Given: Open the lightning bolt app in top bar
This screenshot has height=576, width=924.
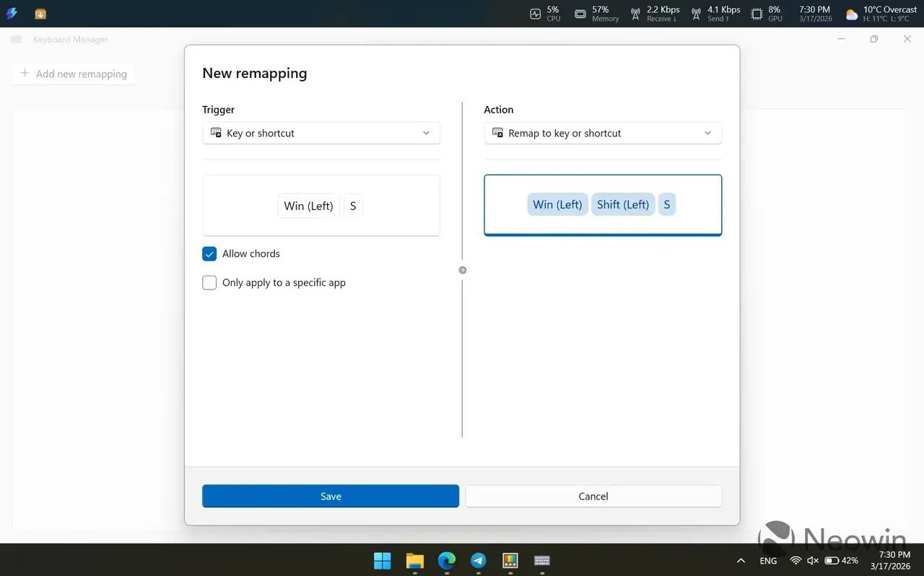Looking at the screenshot, I should (12, 13).
